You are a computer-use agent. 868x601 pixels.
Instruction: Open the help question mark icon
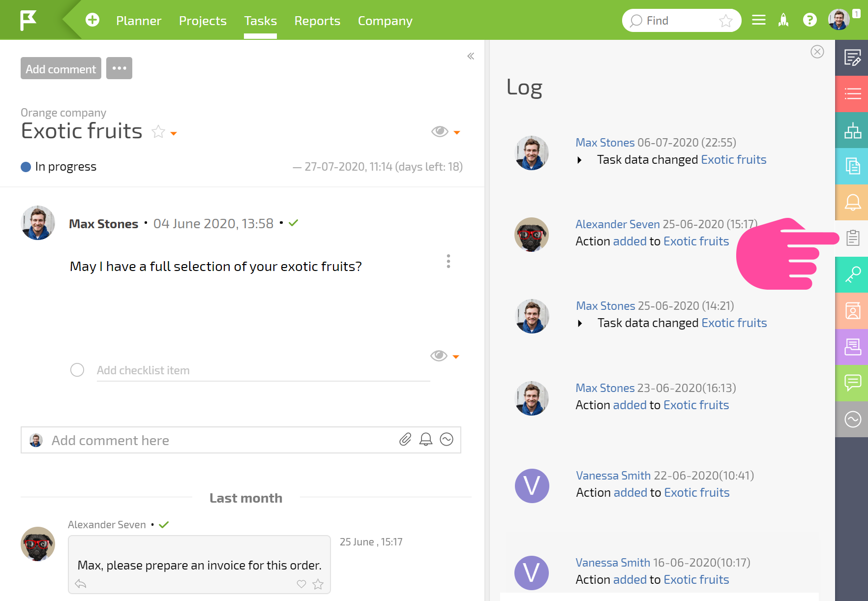[x=809, y=20]
